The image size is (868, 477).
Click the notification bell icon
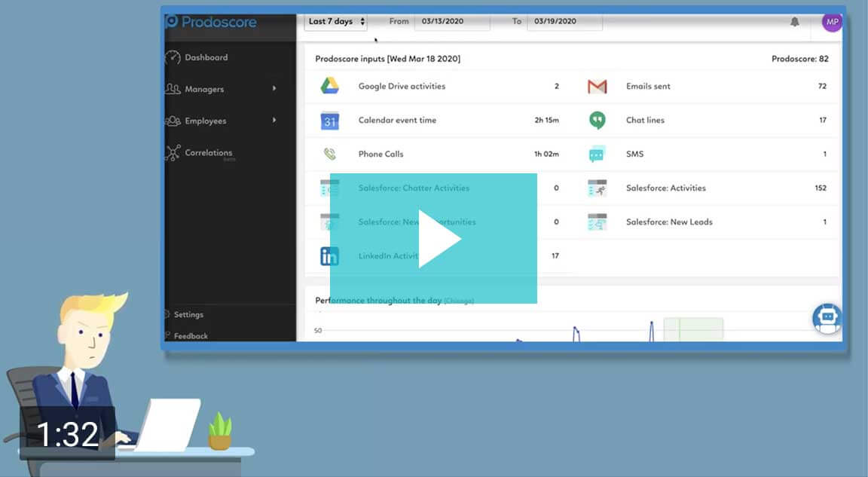pyautogui.click(x=794, y=22)
